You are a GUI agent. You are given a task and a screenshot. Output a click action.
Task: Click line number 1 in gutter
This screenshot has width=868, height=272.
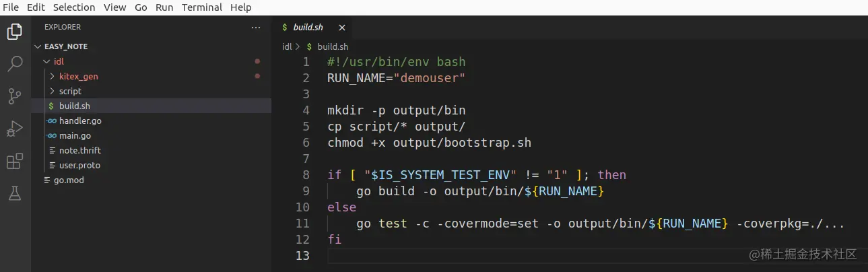coord(306,62)
